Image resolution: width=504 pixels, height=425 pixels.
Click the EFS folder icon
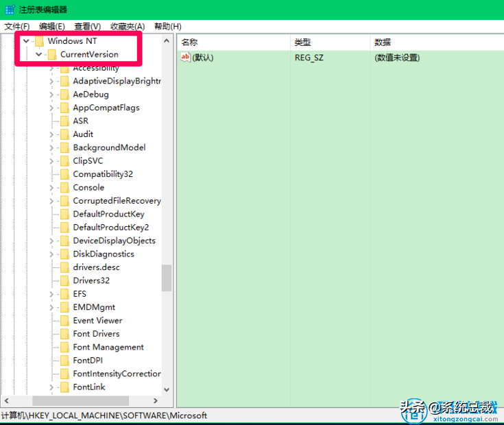pyautogui.click(x=64, y=294)
